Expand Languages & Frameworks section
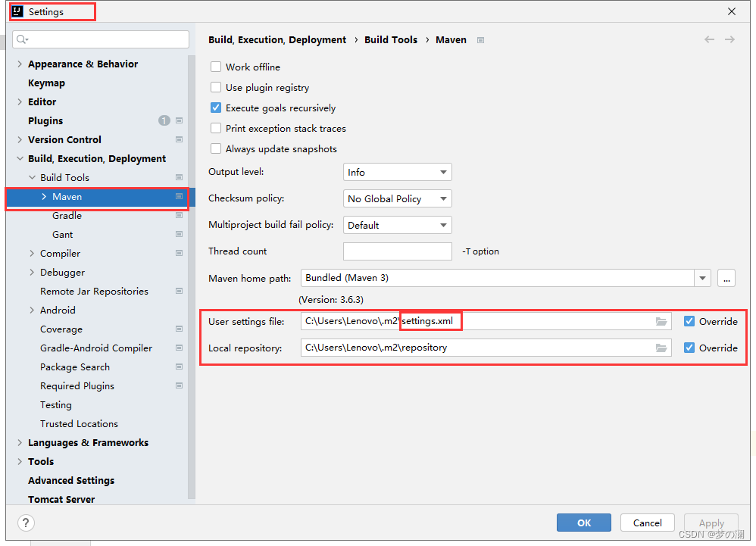 pyautogui.click(x=20, y=442)
